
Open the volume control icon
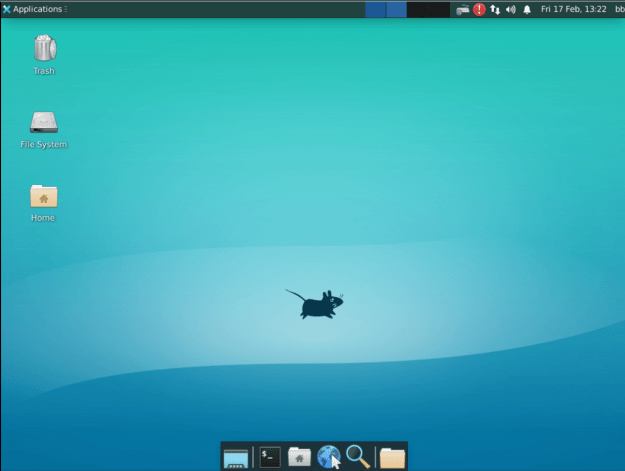(511, 10)
